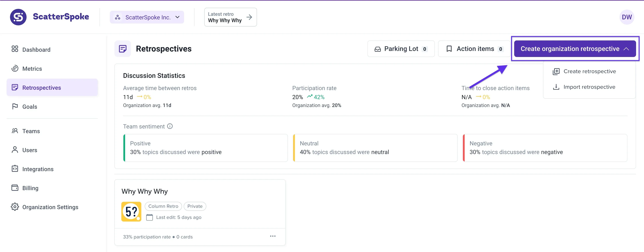Open the Action items button
The image size is (644, 252).
click(474, 49)
